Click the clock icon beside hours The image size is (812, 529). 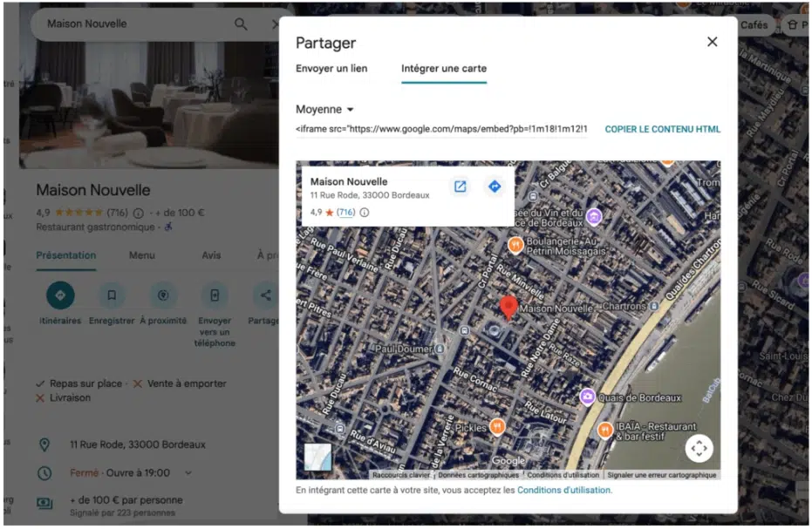pos(44,473)
